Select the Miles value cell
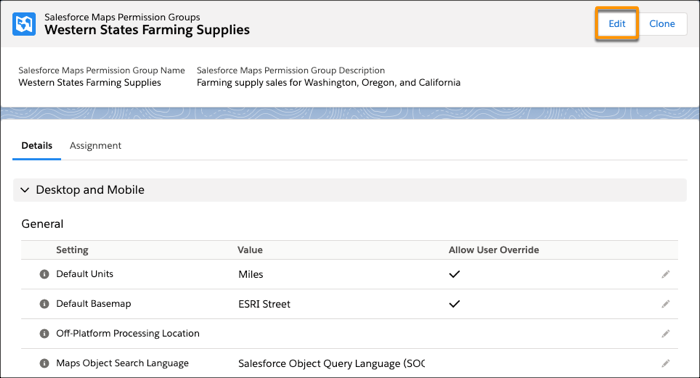 coord(250,274)
